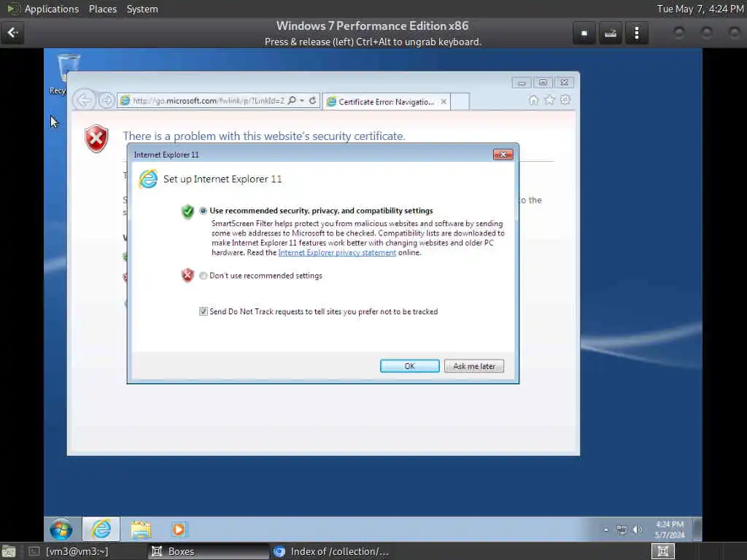Click Internet Explorer taskbar icon
This screenshot has width=747, height=560.
pyautogui.click(x=101, y=529)
